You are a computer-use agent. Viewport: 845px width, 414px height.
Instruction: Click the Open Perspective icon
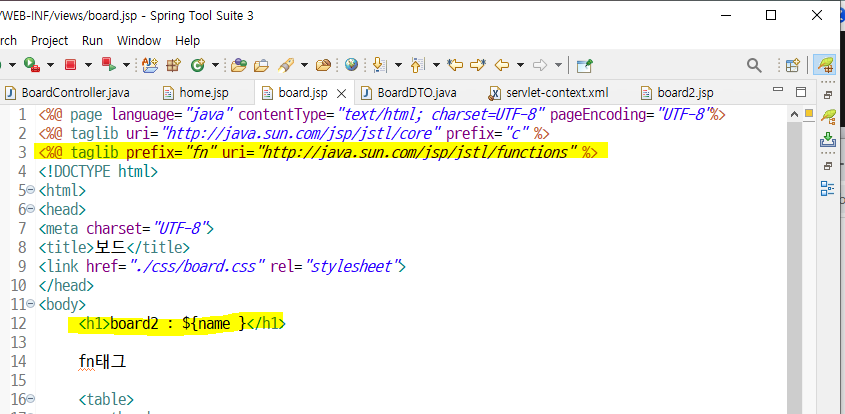point(792,65)
